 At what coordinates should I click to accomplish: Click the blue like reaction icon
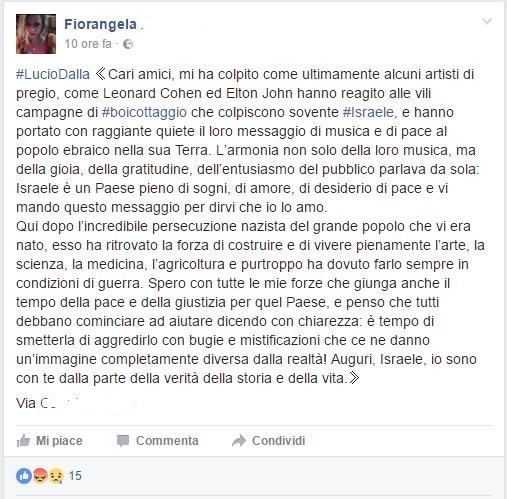point(24,476)
